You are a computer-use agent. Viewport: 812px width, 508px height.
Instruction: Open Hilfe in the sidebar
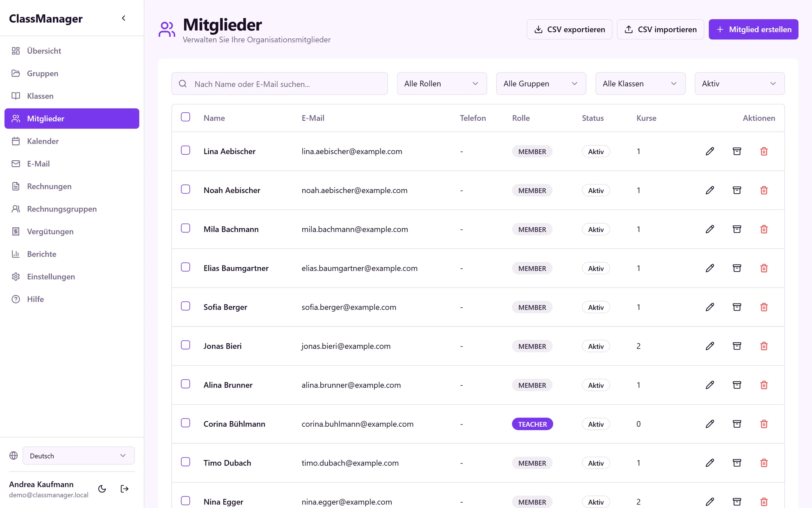[72, 299]
